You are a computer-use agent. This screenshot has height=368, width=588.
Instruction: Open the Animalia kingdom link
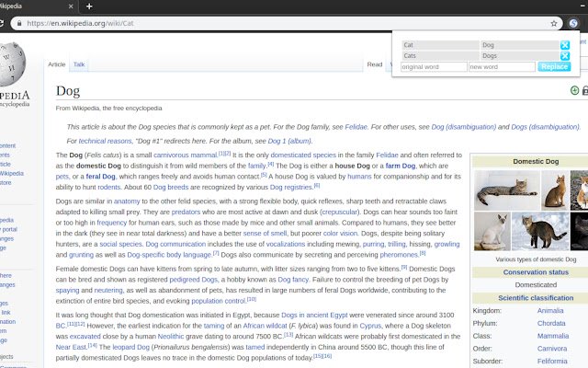(550, 311)
